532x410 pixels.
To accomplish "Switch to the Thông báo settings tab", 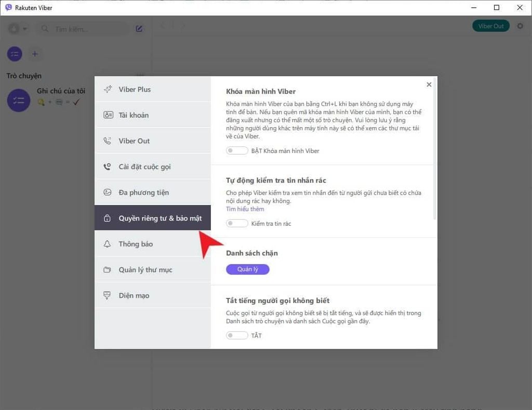I will click(x=136, y=244).
